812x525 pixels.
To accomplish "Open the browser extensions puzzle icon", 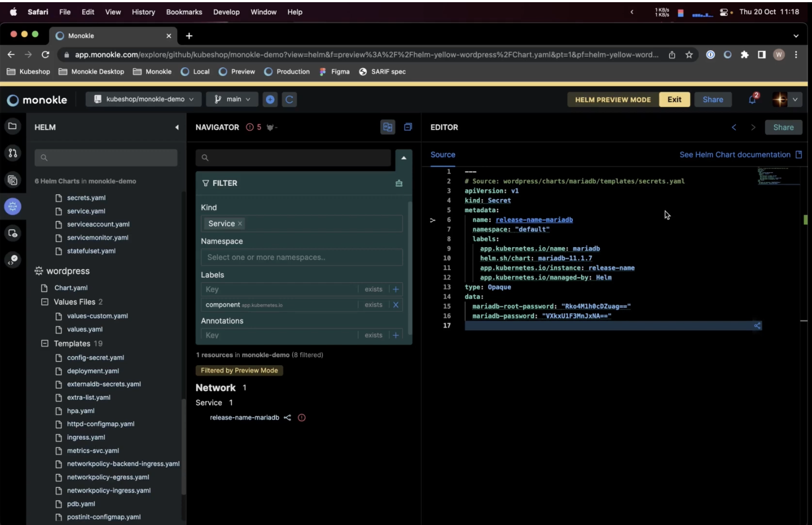I will pyautogui.click(x=744, y=55).
